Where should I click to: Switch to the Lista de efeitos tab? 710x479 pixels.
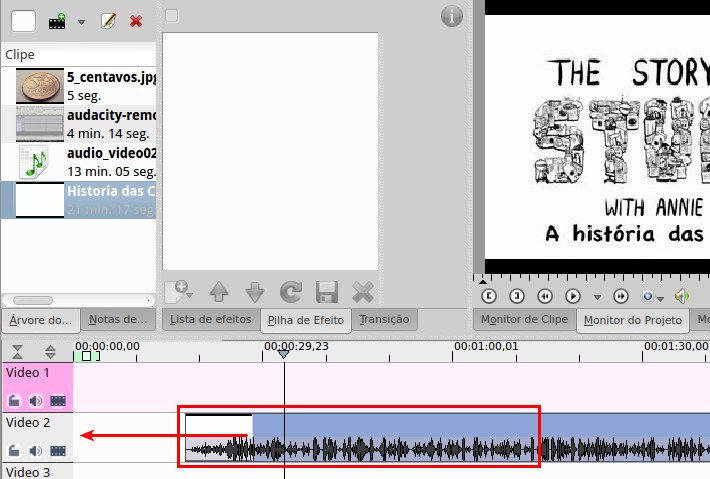(x=210, y=320)
